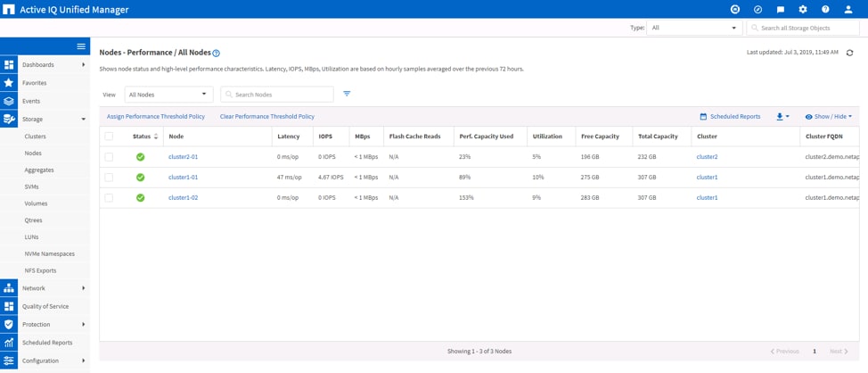The height and width of the screenshot is (373, 868).
Task: Open the help question mark icon
Action: 825,10
